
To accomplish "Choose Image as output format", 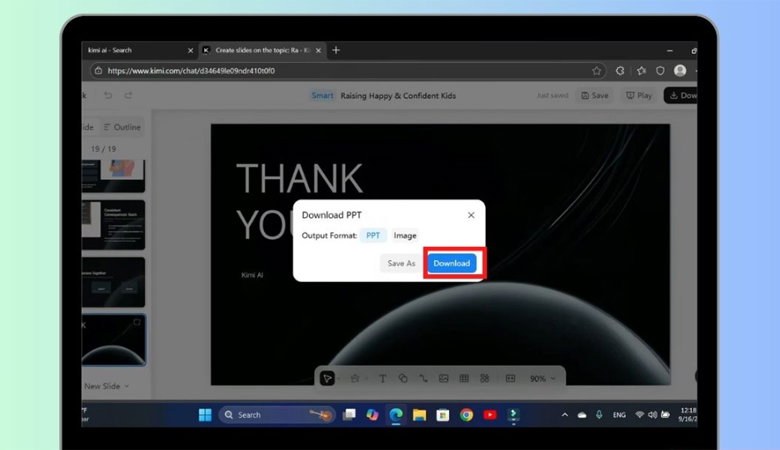I will 405,235.
